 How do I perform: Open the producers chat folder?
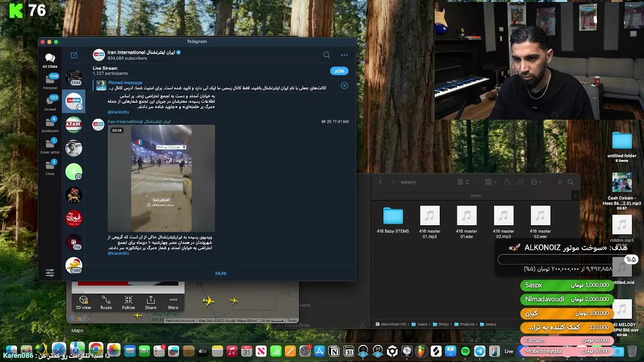[x=50, y=124]
